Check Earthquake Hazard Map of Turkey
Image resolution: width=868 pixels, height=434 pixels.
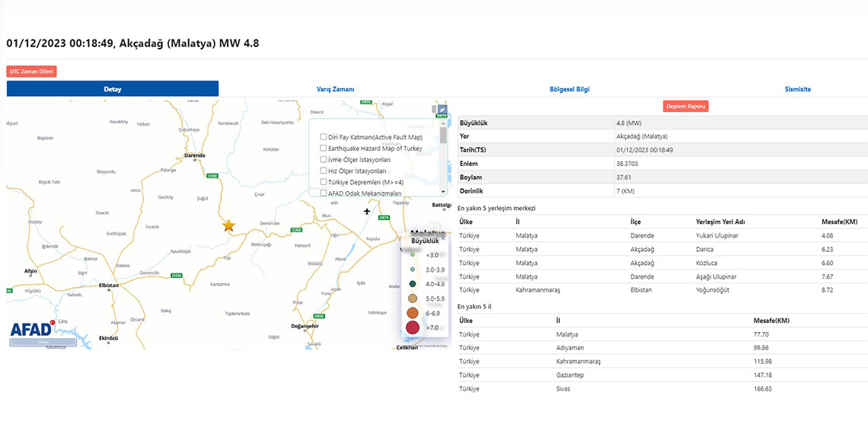[x=324, y=148]
